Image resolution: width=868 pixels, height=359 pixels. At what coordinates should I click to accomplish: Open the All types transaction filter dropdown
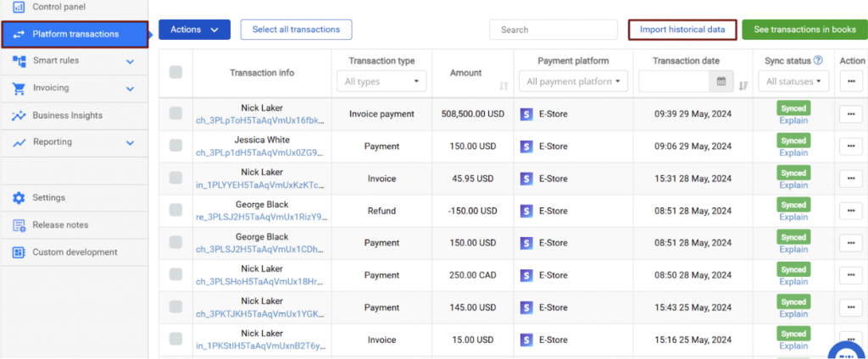tap(382, 81)
